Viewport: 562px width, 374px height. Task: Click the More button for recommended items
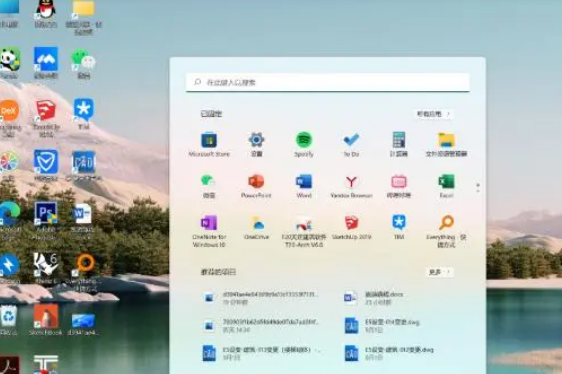(x=439, y=272)
